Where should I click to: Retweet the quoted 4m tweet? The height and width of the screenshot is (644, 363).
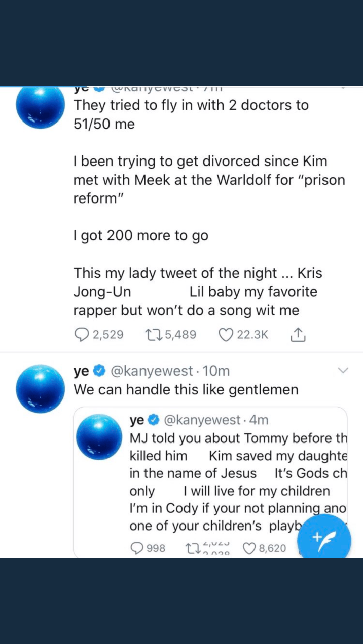[x=193, y=548]
